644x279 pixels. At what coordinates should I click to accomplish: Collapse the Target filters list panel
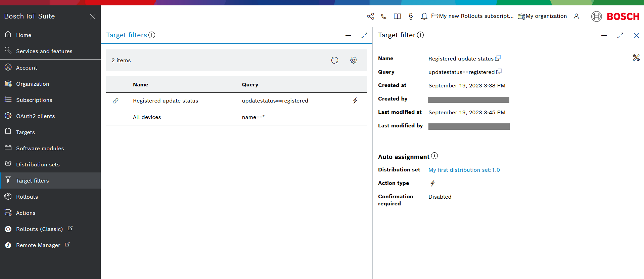click(348, 35)
